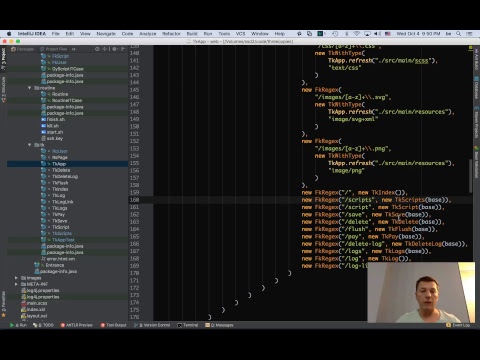Click the main.scss file icon
The height and width of the screenshot is (360, 480).
(24, 303)
